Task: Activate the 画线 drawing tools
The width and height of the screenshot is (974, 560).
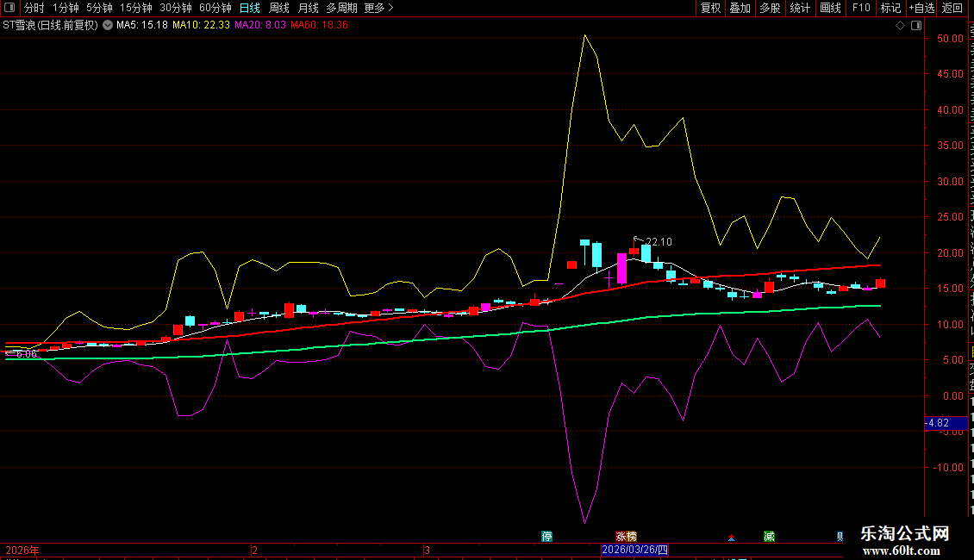Action: 831,8
